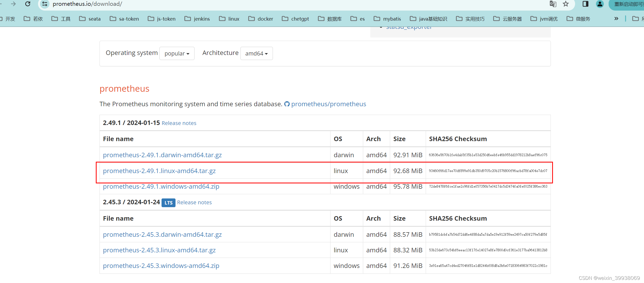Toggle the browser side panel icon

pyautogui.click(x=585, y=4)
